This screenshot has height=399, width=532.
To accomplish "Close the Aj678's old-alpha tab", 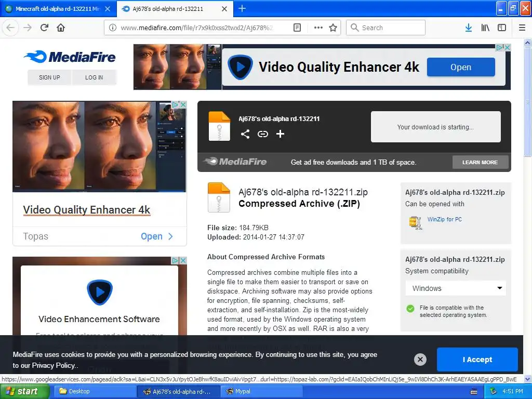I will click(x=224, y=9).
